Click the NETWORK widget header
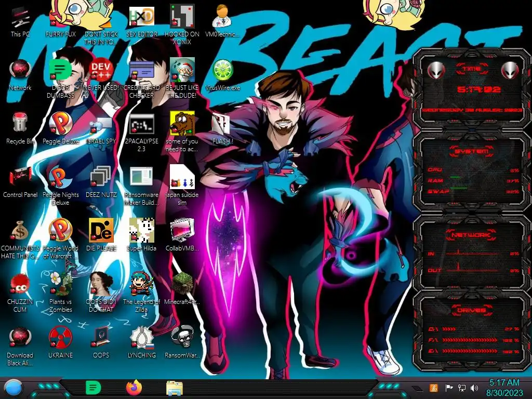 (472, 235)
